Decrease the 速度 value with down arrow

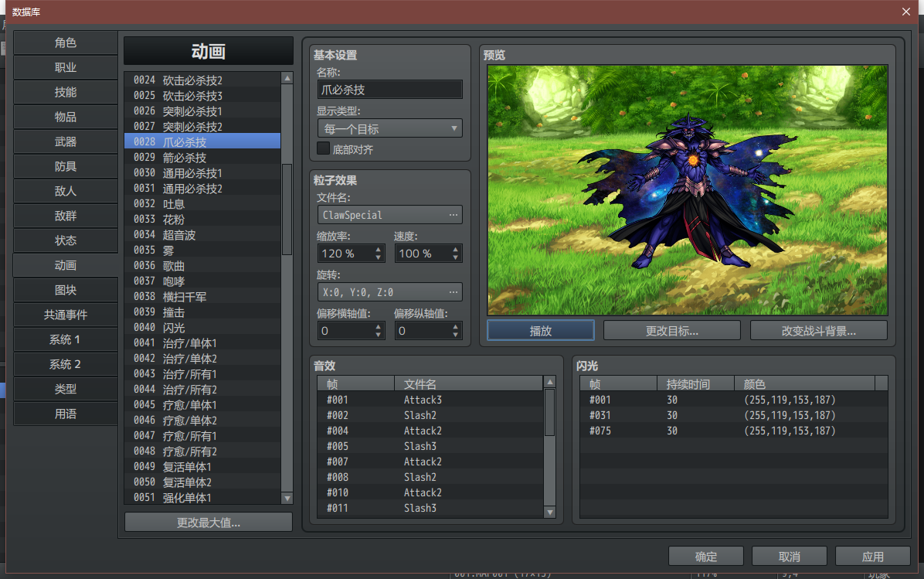(x=456, y=257)
